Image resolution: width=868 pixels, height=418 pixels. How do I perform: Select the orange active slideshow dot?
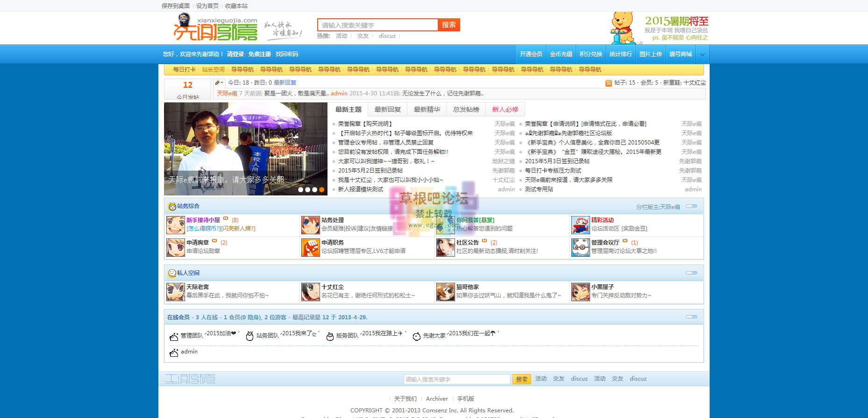pos(321,189)
